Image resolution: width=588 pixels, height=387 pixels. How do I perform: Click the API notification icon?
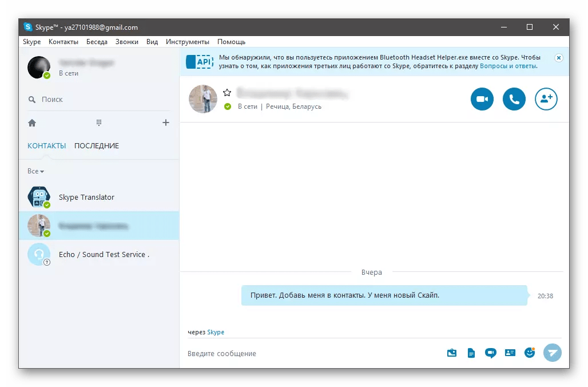[200, 62]
